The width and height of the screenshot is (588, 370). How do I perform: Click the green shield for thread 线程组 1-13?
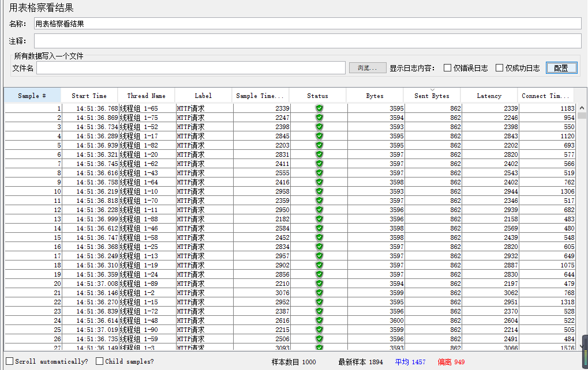[319, 256]
